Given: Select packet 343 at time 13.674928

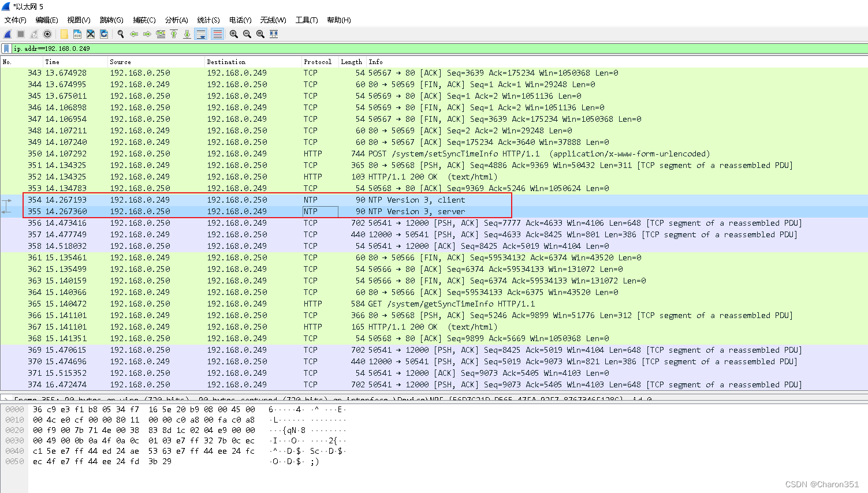Looking at the screenshot, I should 434,73.
